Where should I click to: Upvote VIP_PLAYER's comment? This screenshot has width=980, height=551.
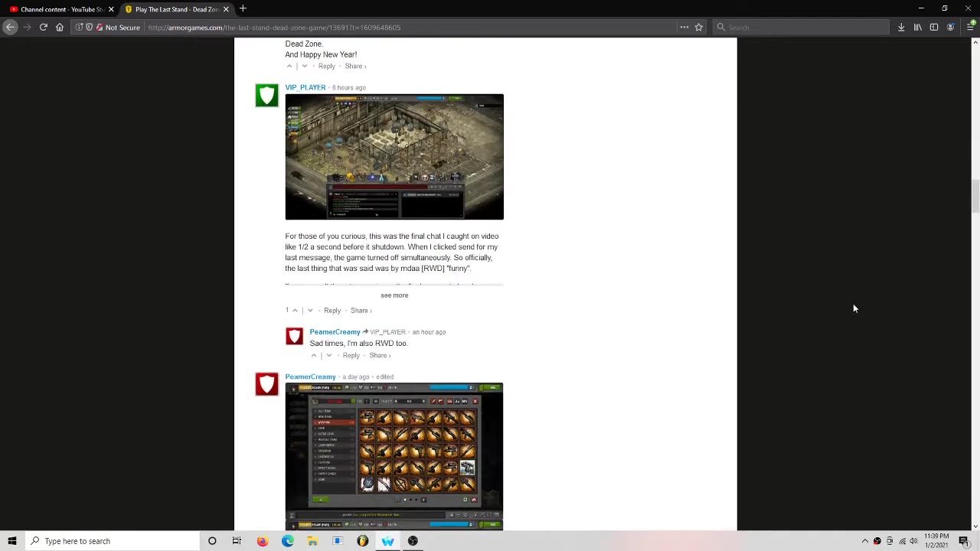tap(295, 310)
